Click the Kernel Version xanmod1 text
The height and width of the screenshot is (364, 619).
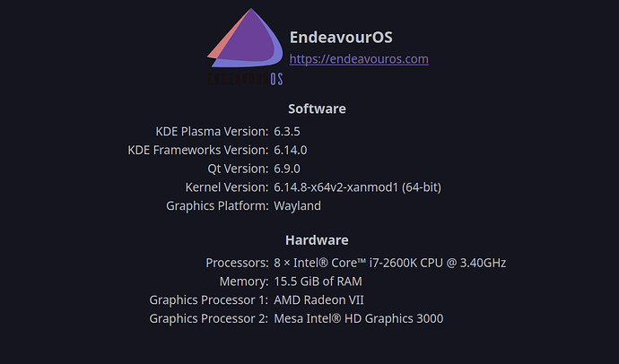click(357, 186)
